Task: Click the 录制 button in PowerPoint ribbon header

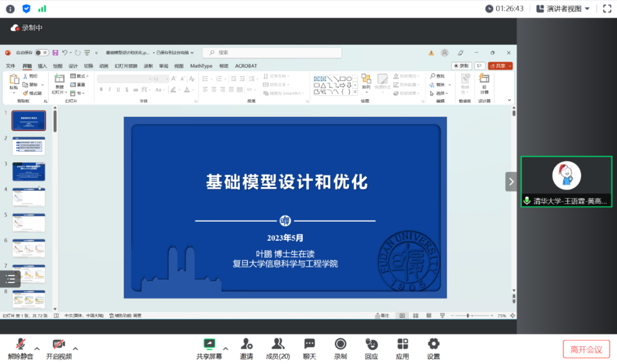Action: click(462, 66)
